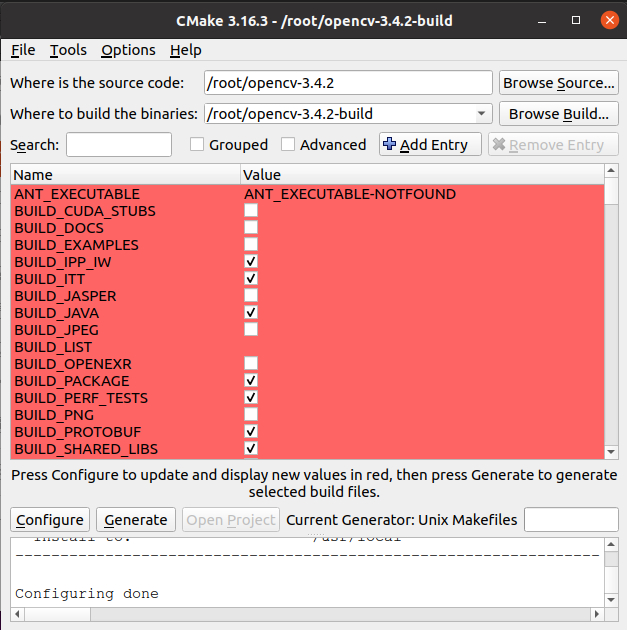Viewport: 627px width, 630px height.
Task: Click the Remove Entry cross icon
Action: 499,144
